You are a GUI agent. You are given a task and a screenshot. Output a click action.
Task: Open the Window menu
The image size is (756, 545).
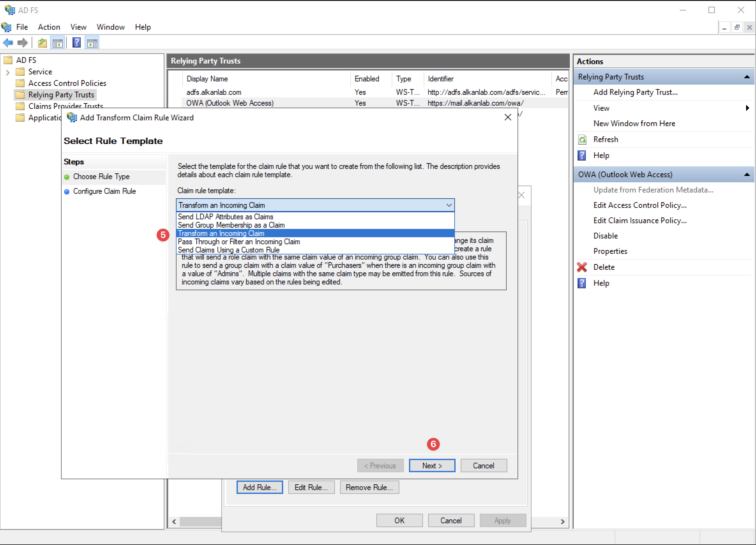pos(110,27)
